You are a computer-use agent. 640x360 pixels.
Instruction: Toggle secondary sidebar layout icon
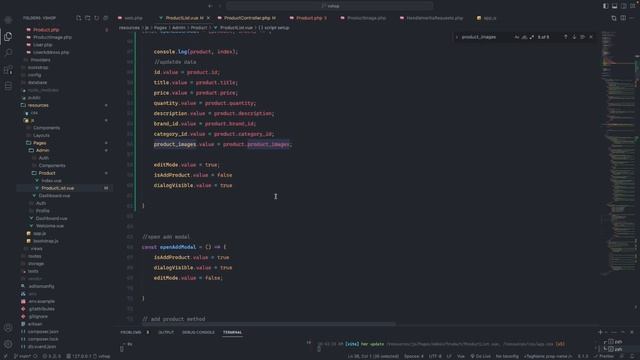(x=623, y=6)
